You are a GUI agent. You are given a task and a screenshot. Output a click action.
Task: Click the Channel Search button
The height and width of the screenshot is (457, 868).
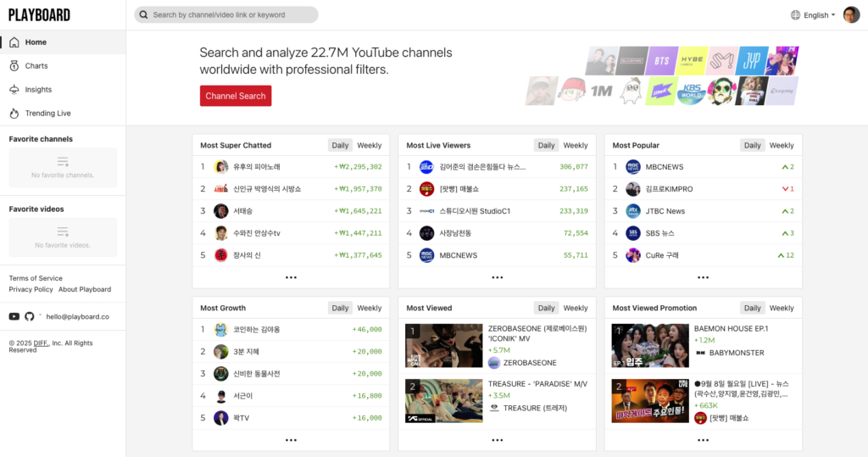(236, 96)
